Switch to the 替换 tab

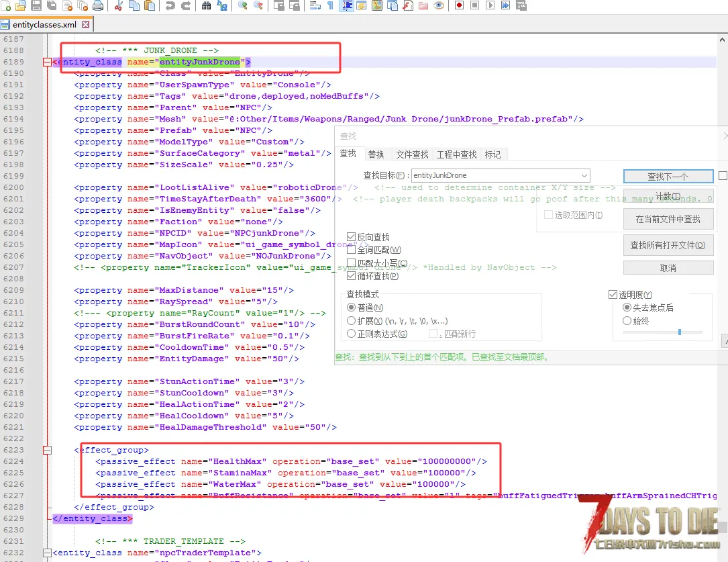pyautogui.click(x=376, y=154)
